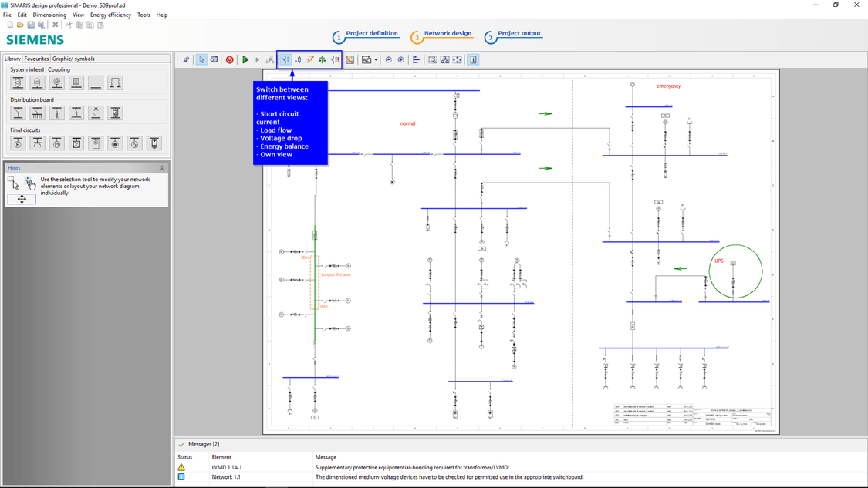Select the motor final circuit symbol

[x=56, y=143]
